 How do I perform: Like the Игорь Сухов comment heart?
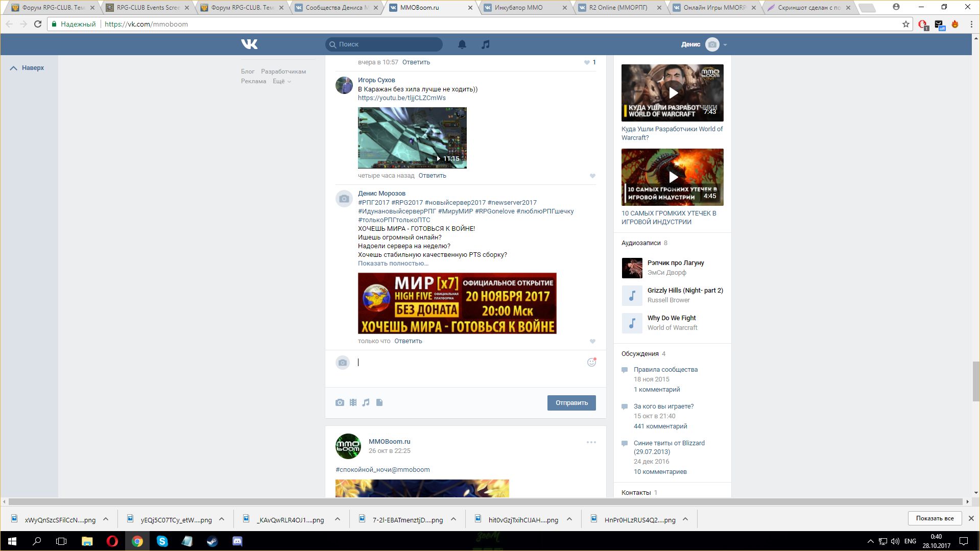click(592, 176)
